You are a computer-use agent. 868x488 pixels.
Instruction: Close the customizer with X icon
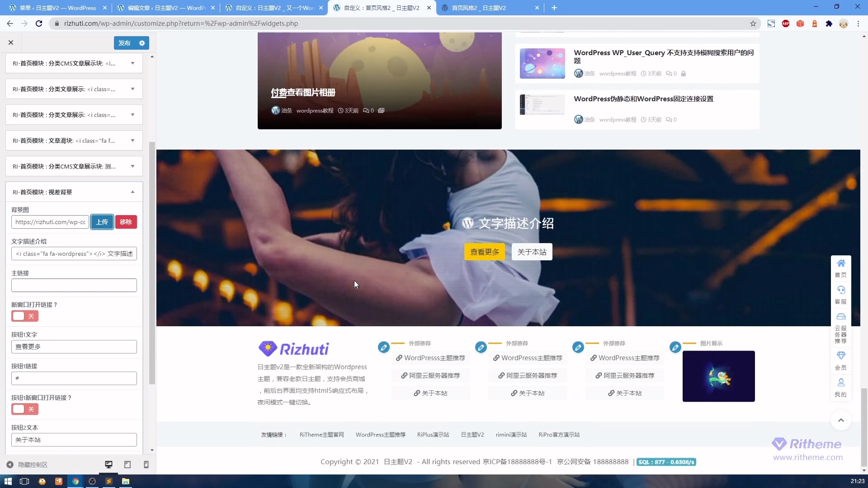[11, 42]
